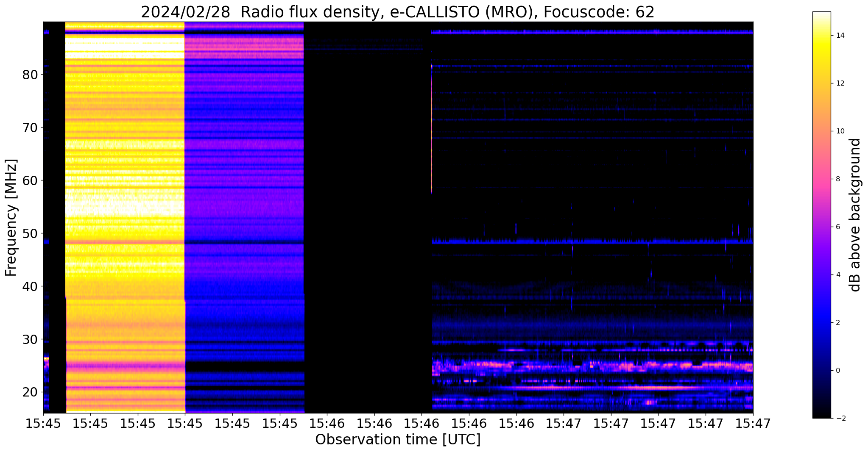868x452 pixels.
Task: Click the 70 tick on the frequency axis
Action: point(30,128)
